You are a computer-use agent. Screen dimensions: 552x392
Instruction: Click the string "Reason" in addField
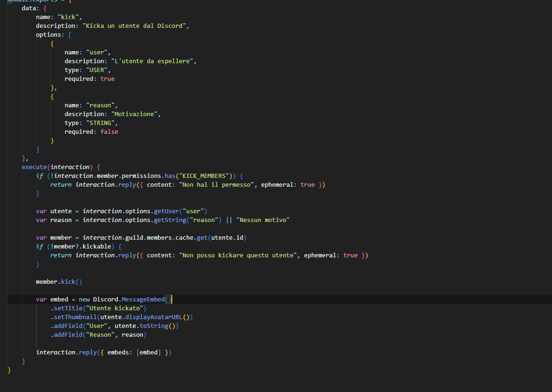pyautogui.click(x=100, y=334)
